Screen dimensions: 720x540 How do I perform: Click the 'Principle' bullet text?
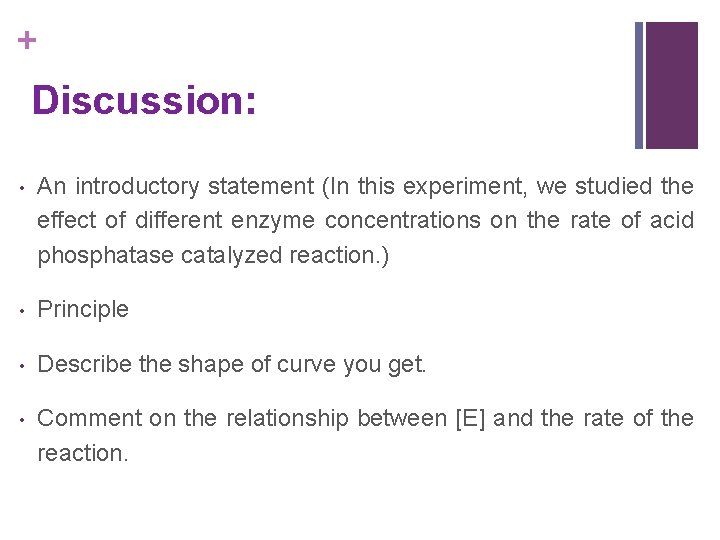[x=83, y=310]
